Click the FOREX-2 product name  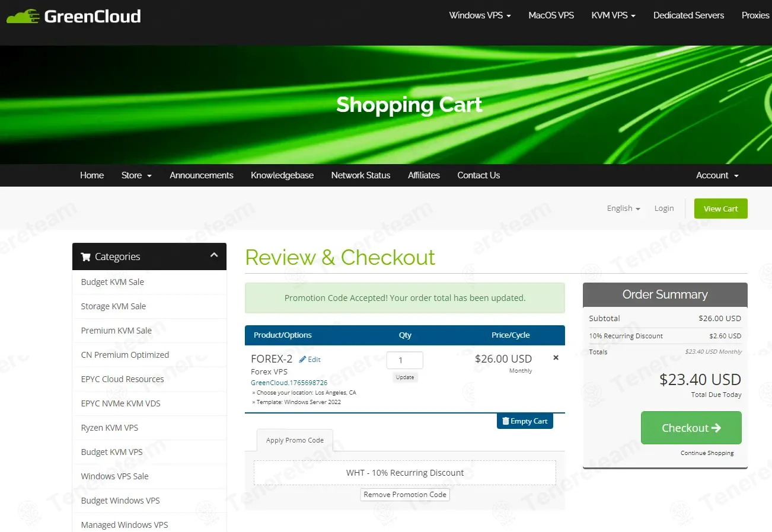(x=272, y=359)
